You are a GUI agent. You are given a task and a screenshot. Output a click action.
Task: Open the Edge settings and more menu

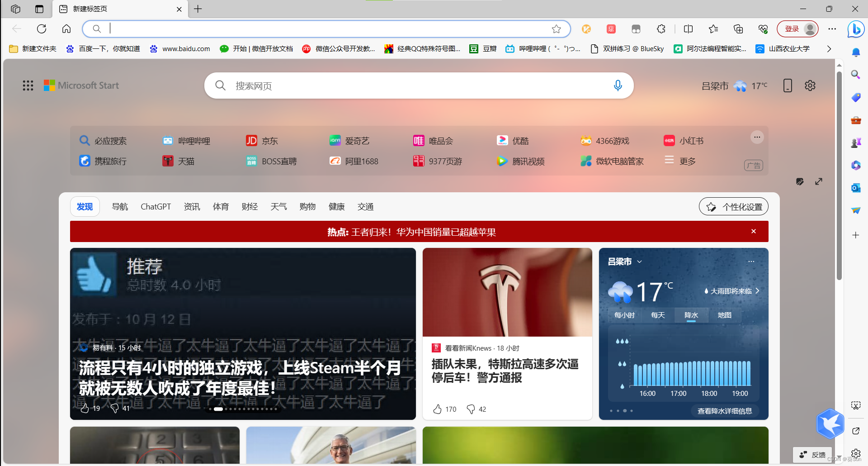tap(832, 29)
